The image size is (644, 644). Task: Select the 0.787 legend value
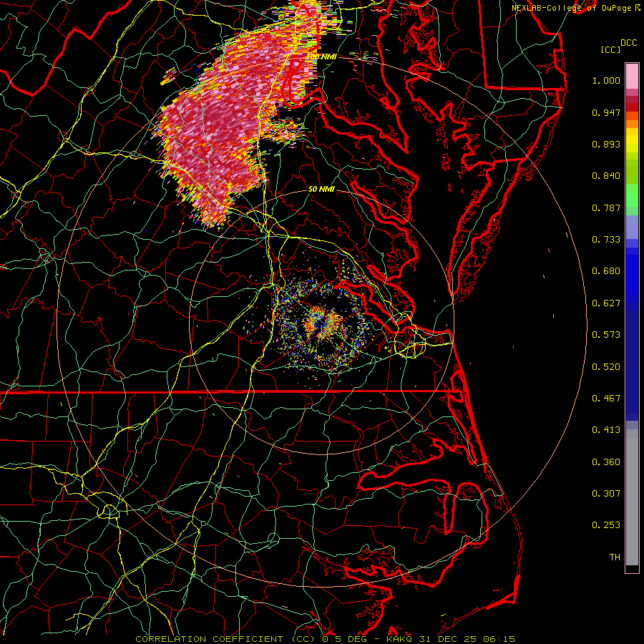(x=606, y=208)
